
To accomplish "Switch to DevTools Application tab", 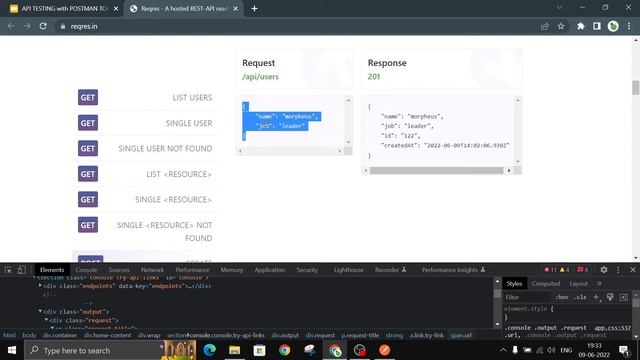I will click(x=270, y=270).
